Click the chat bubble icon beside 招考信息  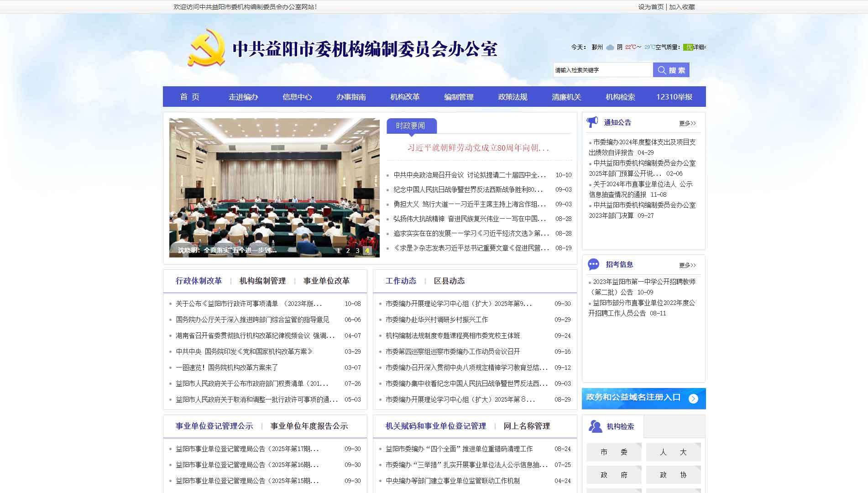click(593, 264)
